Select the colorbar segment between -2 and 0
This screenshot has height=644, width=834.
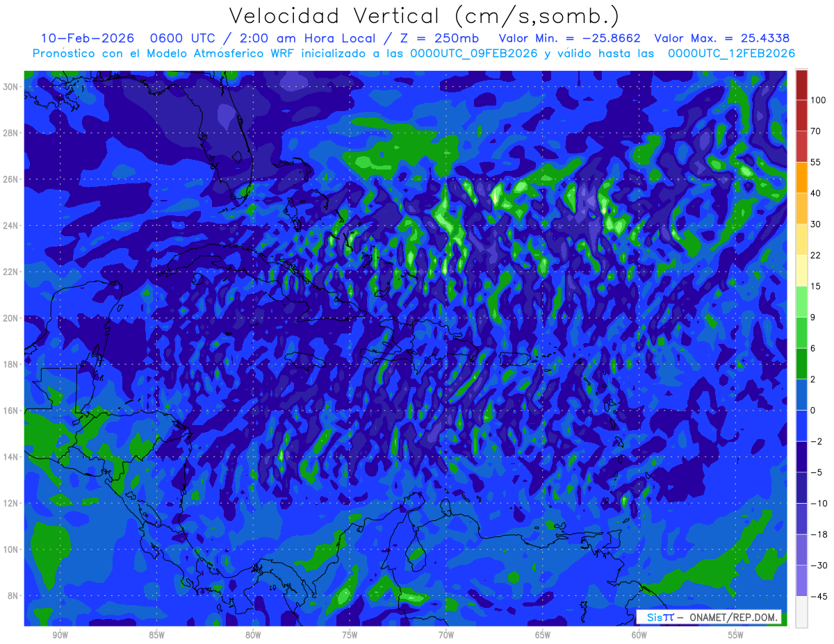pos(801,425)
